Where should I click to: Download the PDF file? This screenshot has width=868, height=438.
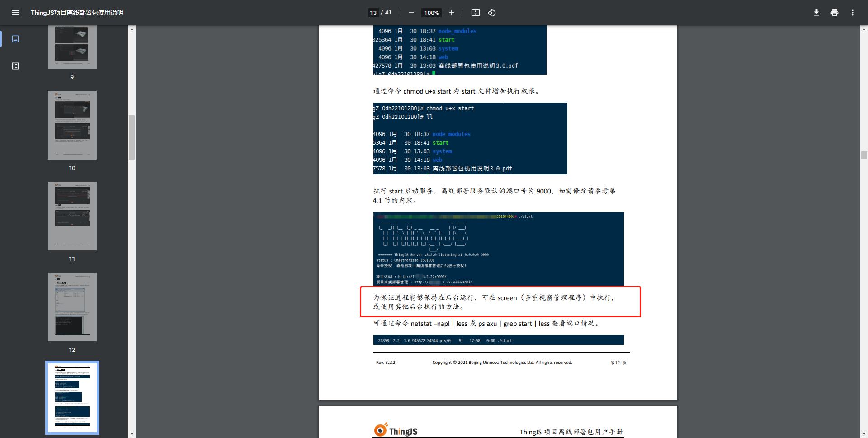[x=816, y=13]
